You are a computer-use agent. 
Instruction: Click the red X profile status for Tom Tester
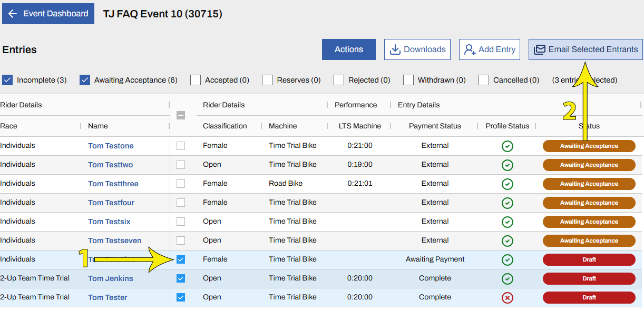tap(507, 298)
